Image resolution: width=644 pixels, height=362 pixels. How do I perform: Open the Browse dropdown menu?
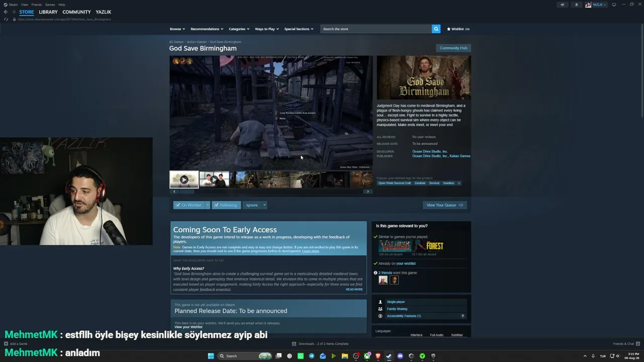click(177, 29)
